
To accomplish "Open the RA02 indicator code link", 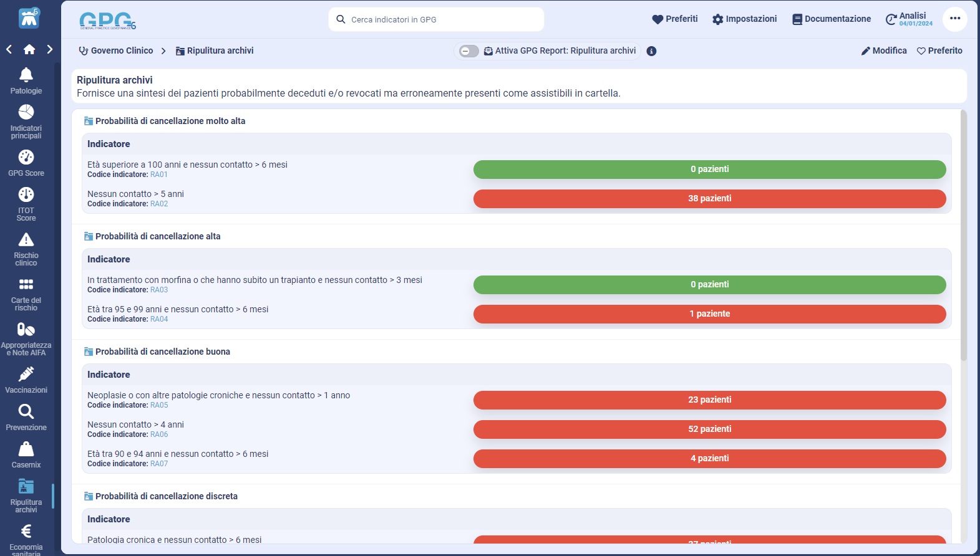I will pyautogui.click(x=159, y=204).
